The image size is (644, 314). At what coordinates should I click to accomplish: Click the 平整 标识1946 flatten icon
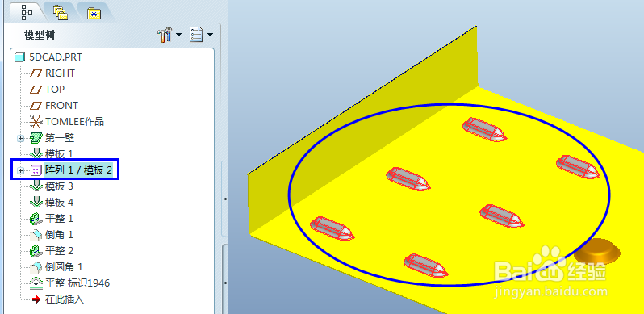tap(36, 283)
